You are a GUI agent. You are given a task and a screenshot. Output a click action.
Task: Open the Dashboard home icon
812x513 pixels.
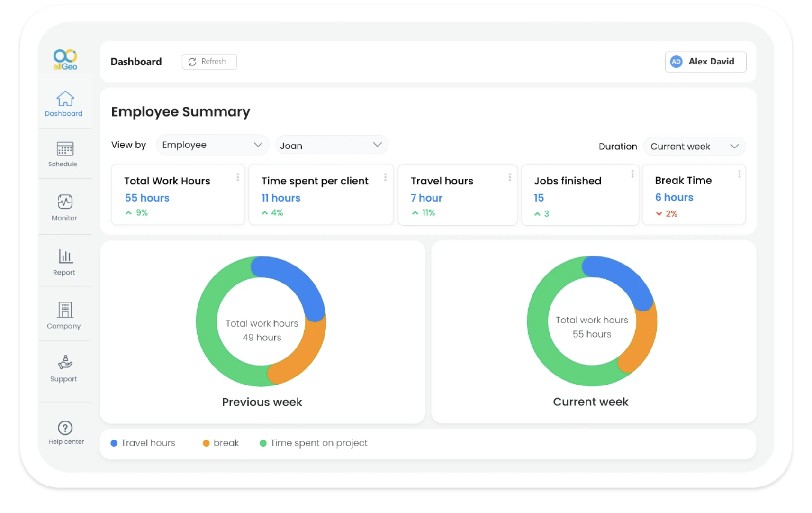tap(65, 99)
